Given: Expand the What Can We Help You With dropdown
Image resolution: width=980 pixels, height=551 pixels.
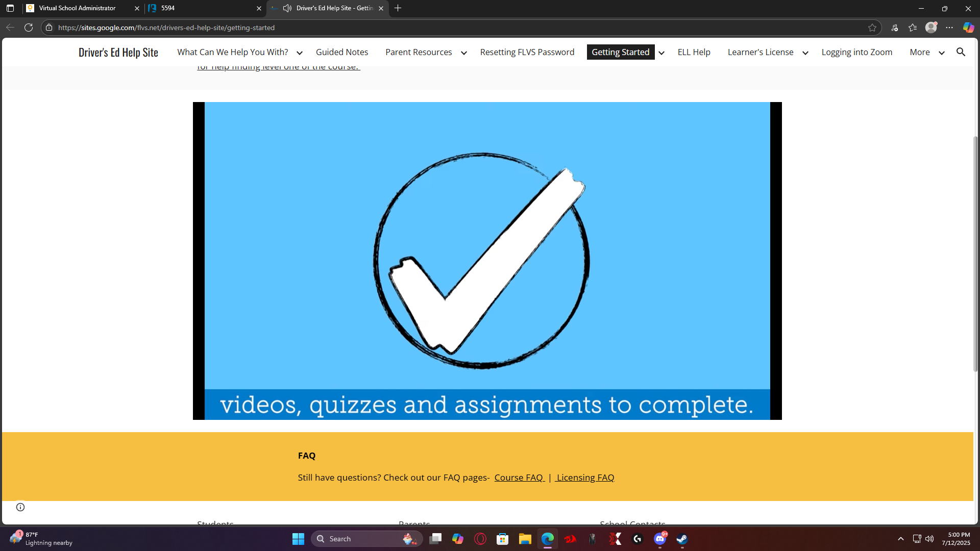Looking at the screenshot, I should (x=300, y=53).
